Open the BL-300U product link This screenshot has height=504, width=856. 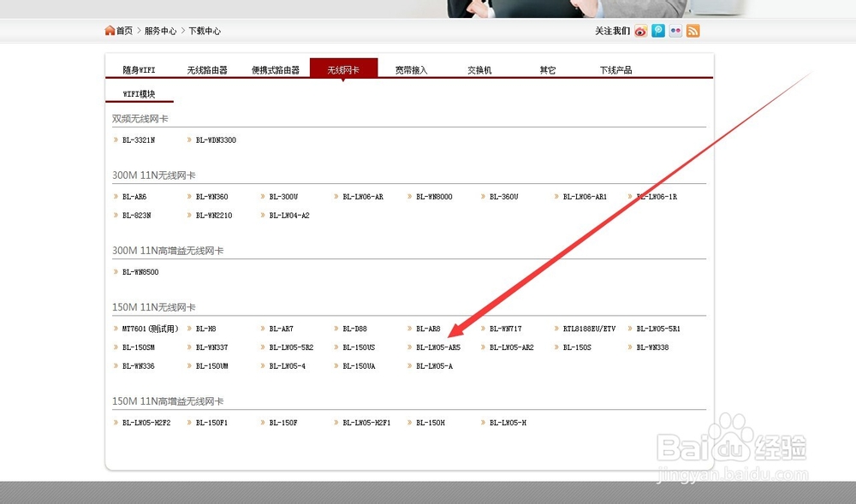283,197
